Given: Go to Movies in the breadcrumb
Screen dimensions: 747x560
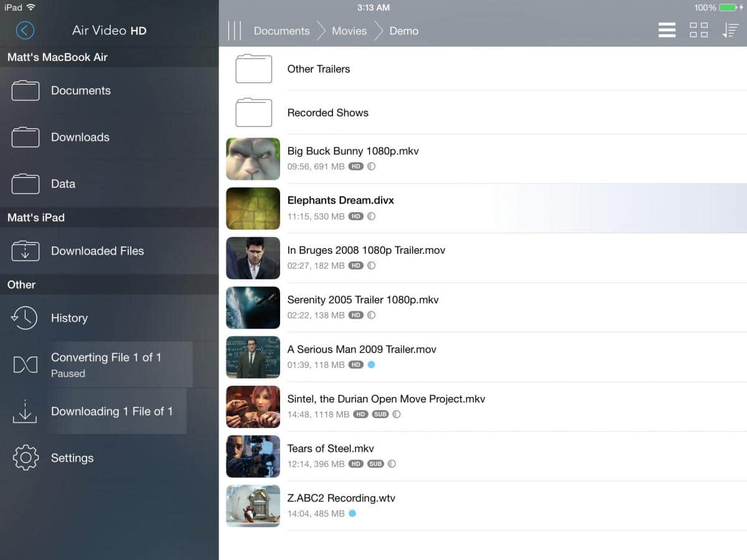Looking at the screenshot, I should 349,30.
